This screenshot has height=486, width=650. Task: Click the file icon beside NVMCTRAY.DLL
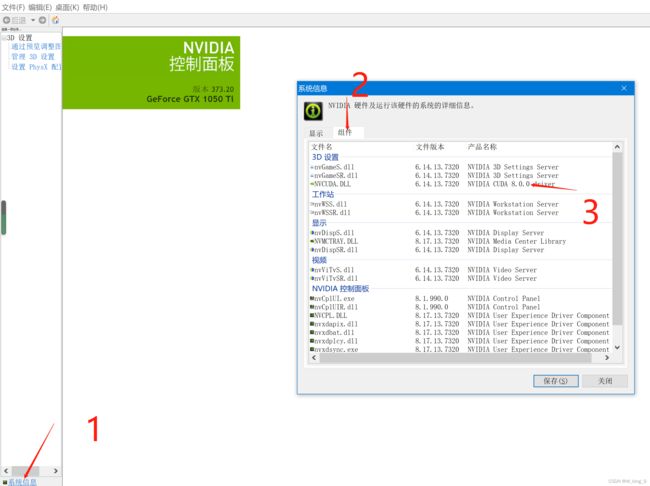(x=312, y=241)
